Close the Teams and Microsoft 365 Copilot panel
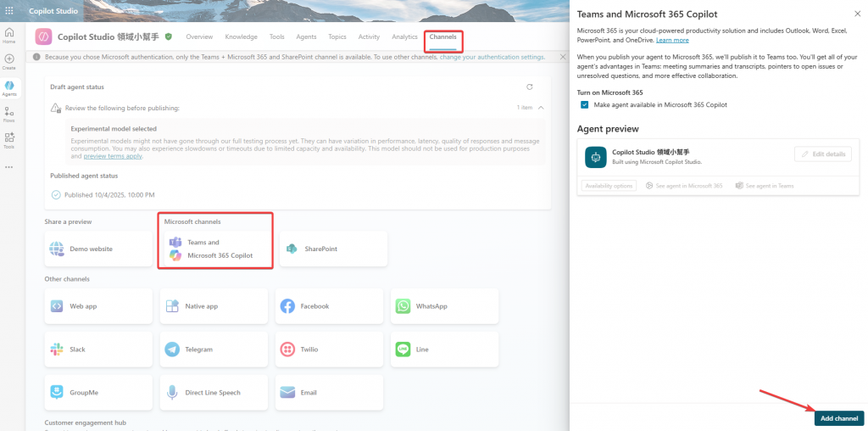868x431 pixels. pyautogui.click(x=858, y=14)
